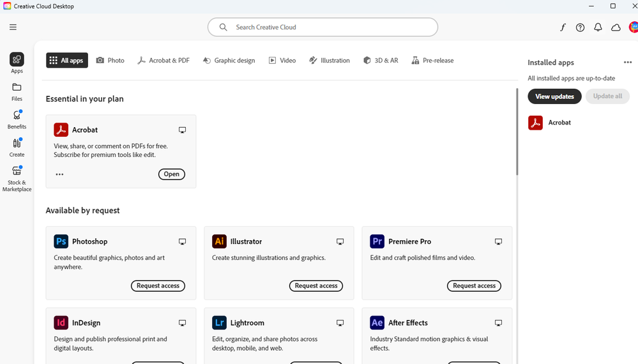This screenshot has height=364, width=638.
Task: Click desktop platform icon on Illustrator card
Action: [x=340, y=241]
